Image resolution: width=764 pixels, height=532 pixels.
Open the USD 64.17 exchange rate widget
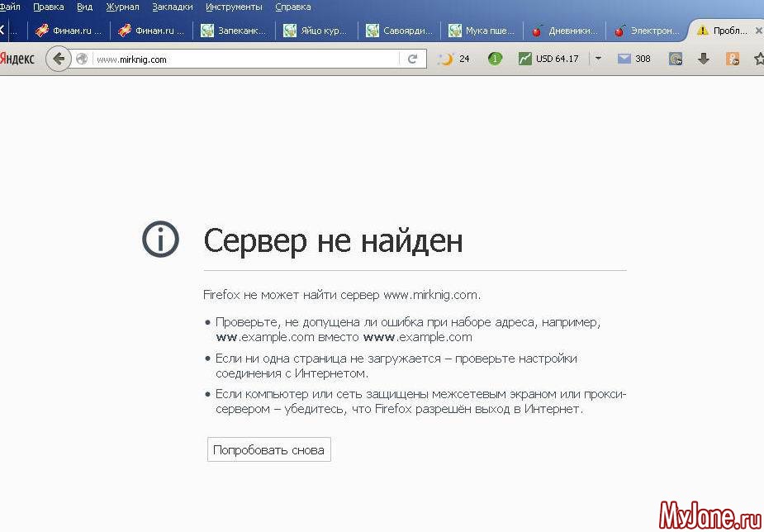pos(548,59)
